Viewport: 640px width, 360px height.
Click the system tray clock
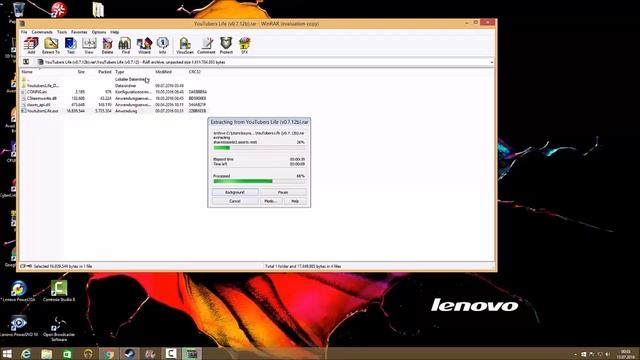[x=625, y=354]
